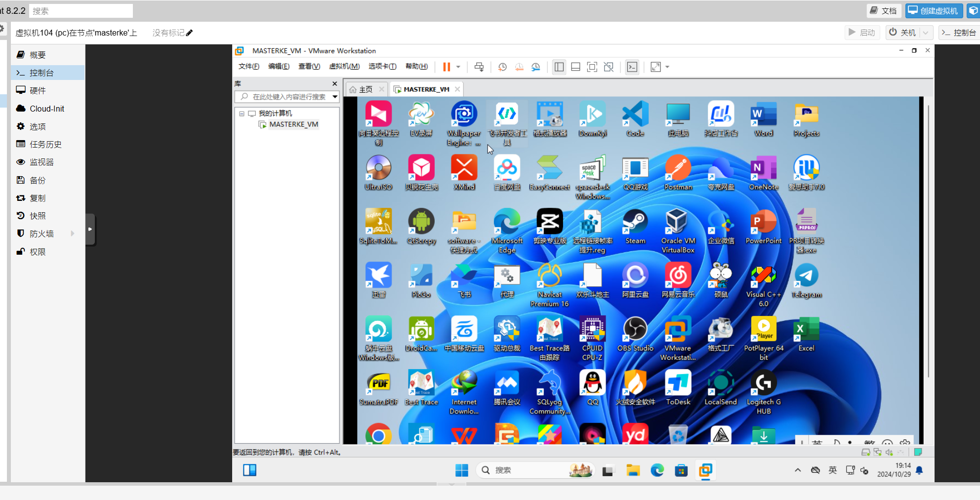This screenshot has height=500, width=980.
Task: Open 控制台 button at top right
Action: coord(959,33)
